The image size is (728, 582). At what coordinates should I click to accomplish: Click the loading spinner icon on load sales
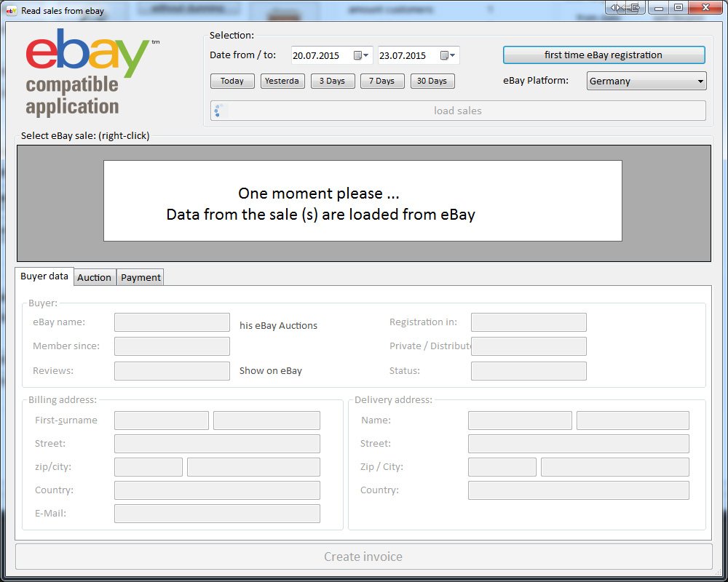coord(218,111)
